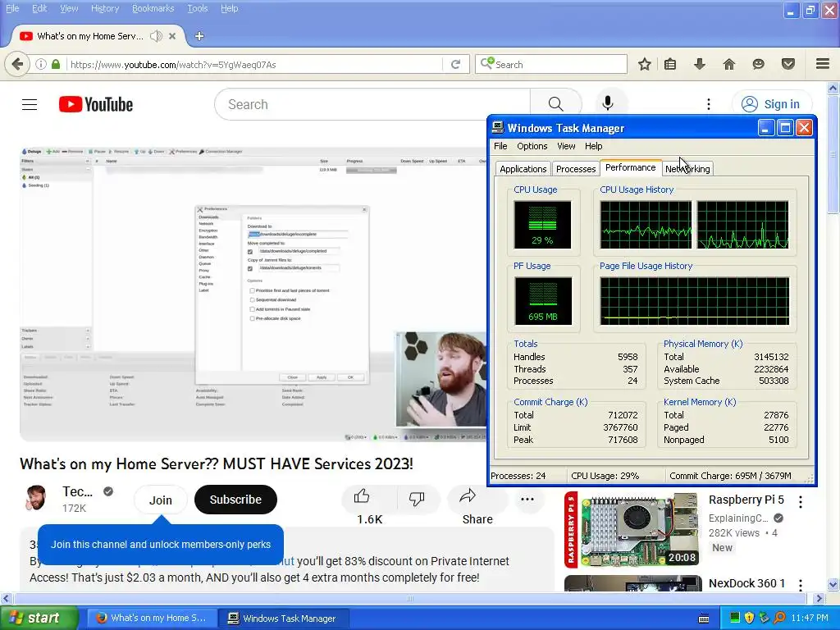Viewport: 840px width, 630px height.
Task: Open YouTube settings three-dot menu
Action: [x=708, y=104]
